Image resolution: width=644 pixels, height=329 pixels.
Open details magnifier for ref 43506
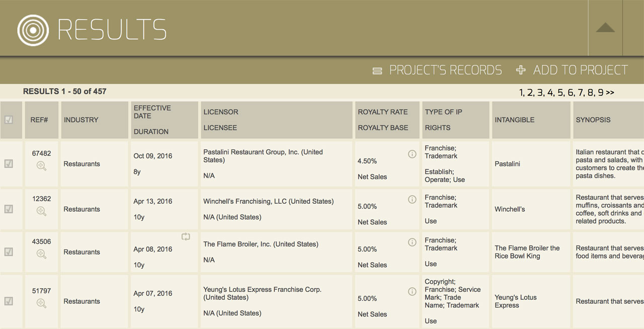point(41,254)
